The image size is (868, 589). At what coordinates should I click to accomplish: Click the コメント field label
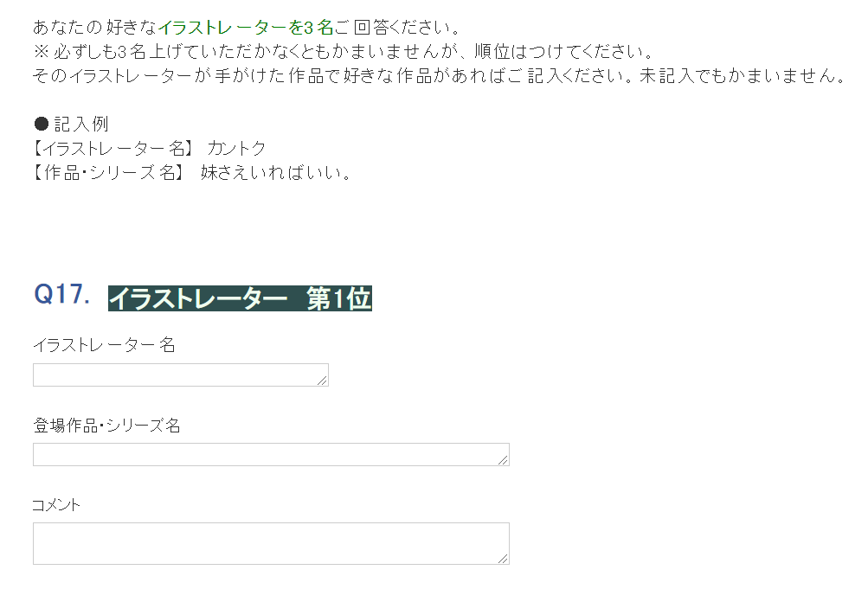coord(56,505)
